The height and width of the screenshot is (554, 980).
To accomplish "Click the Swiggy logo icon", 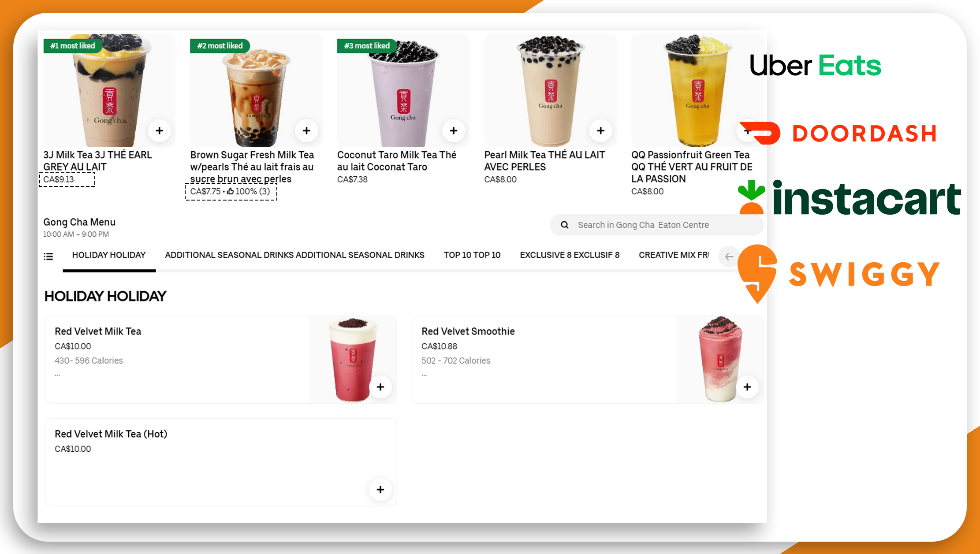I will pos(751,273).
